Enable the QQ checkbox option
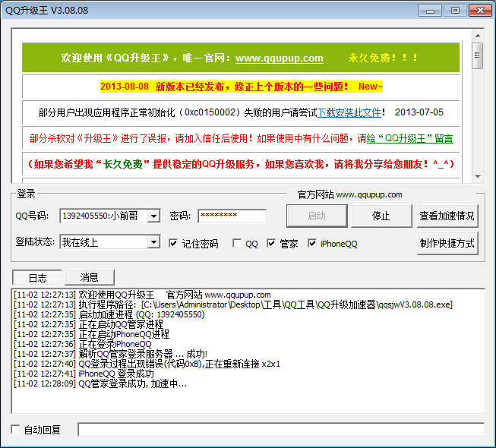 [x=237, y=244]
